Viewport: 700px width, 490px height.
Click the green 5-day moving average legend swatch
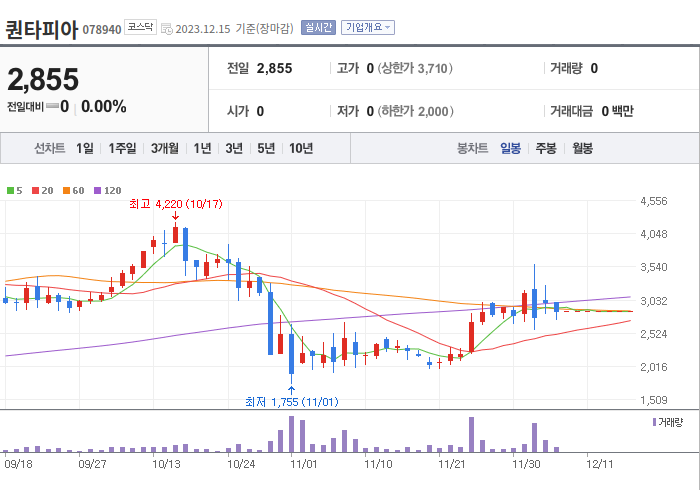coord(10,191)
